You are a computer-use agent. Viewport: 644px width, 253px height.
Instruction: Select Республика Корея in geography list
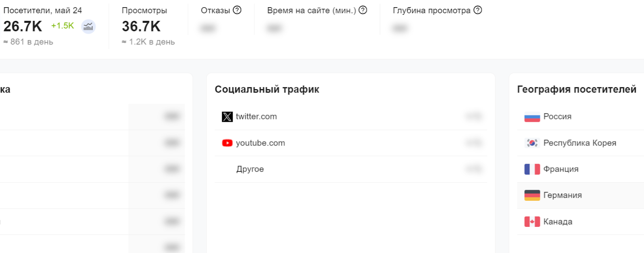click(x=580, y=143)
